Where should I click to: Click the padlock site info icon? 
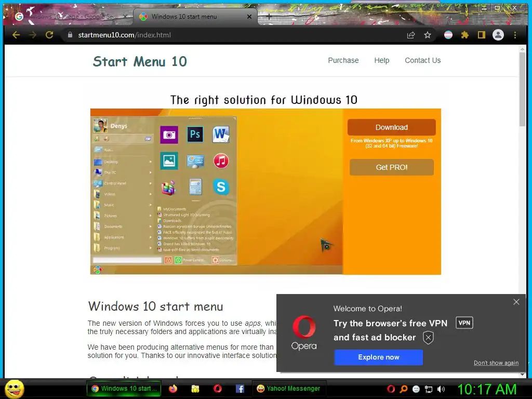pos(70,35)
